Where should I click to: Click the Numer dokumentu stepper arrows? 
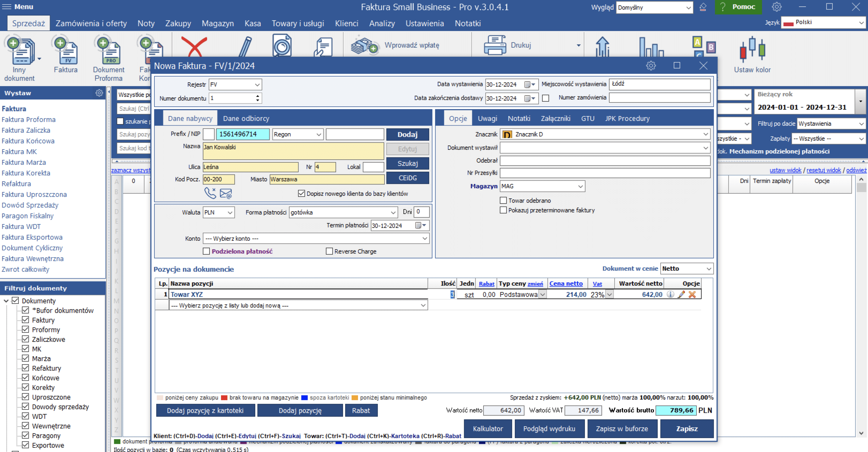tap(257, 98)
